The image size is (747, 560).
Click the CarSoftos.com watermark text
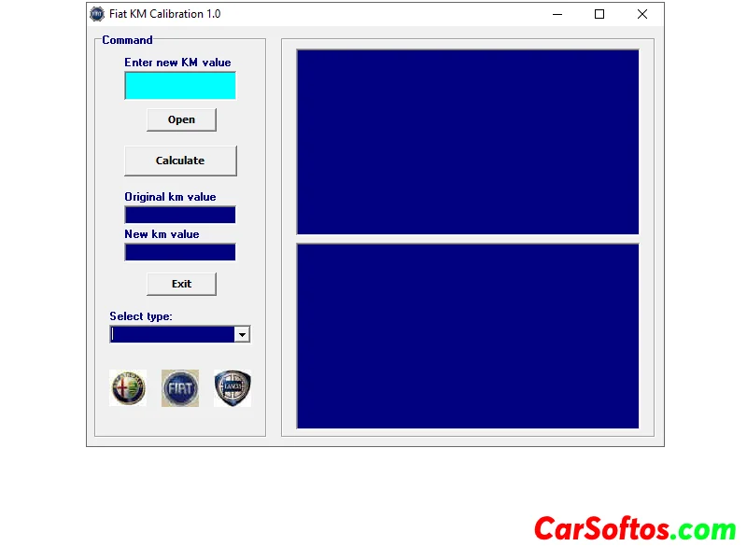coord(635,529)
